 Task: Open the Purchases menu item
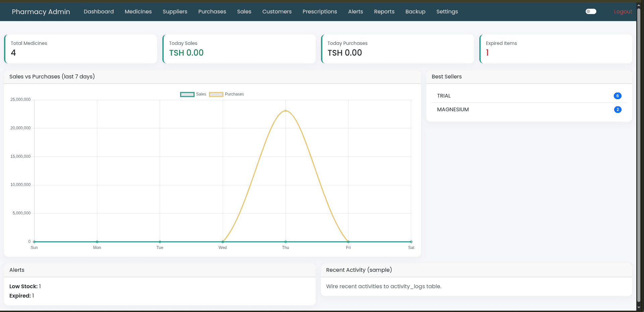coord(212,11)
